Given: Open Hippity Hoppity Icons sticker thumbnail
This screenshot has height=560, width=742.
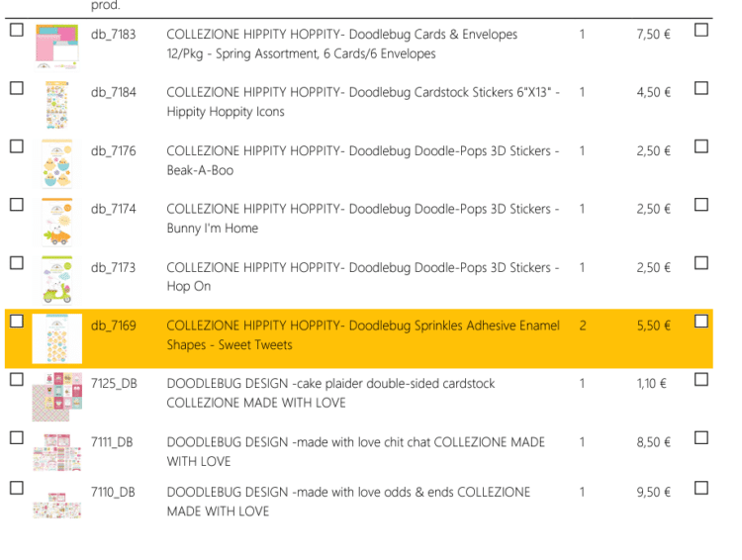Looking at the screenshot, I should [x=56, y=105].
